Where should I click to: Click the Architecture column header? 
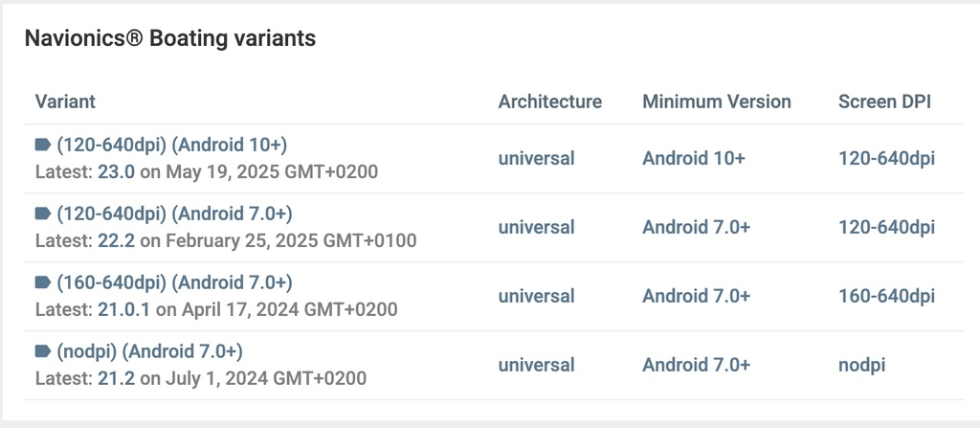tap(550, 101)
